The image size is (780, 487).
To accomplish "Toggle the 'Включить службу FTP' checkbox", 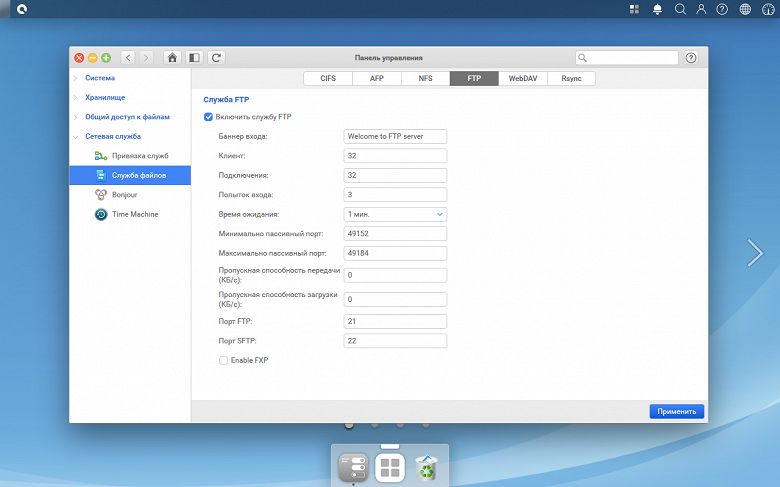I will click(x=208, y=117).
